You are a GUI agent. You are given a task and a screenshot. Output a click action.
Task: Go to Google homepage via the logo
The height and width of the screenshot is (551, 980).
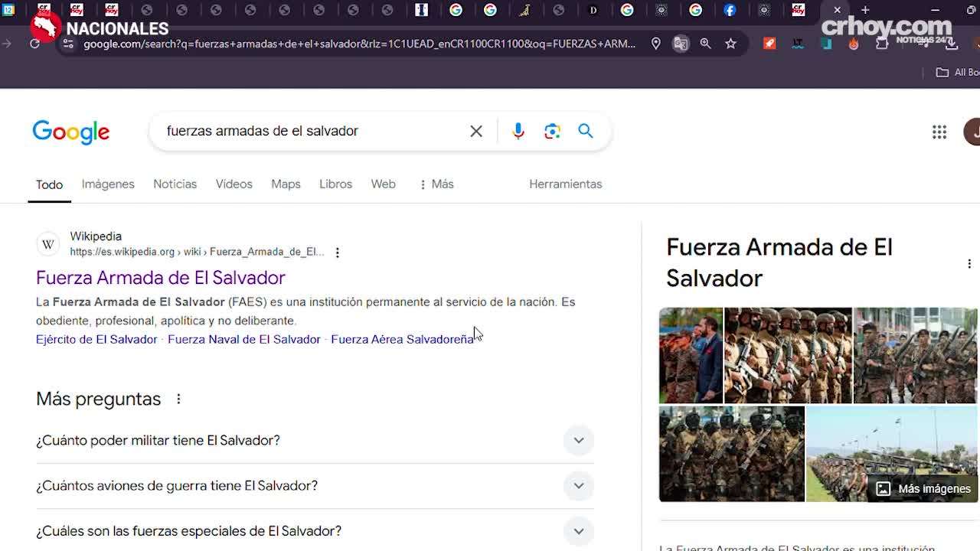coord(71,132)
